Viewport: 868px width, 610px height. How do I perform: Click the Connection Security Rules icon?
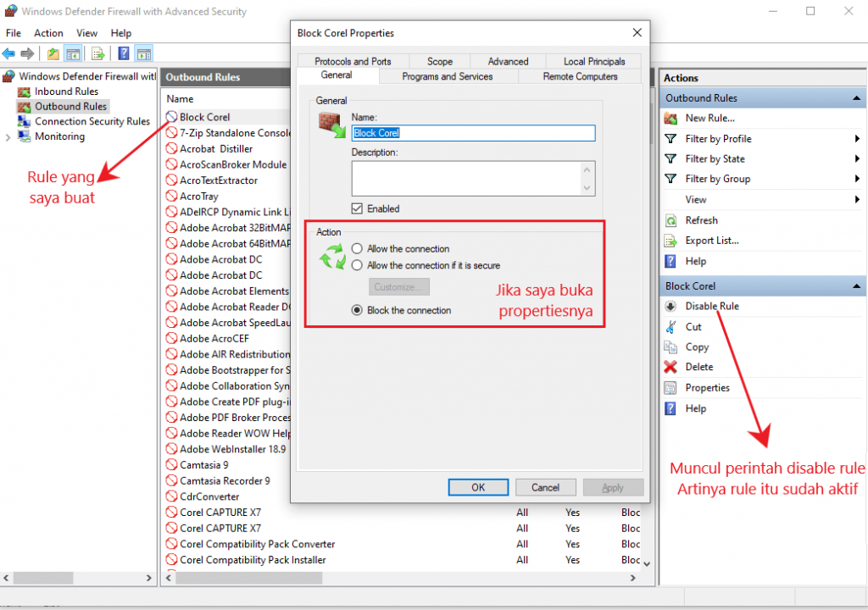point(24,121)
